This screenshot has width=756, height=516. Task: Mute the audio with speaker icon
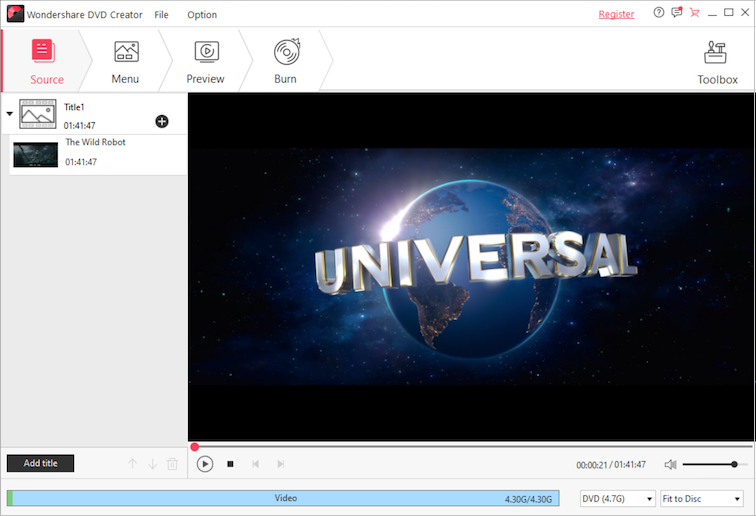(x=670, y=464)
